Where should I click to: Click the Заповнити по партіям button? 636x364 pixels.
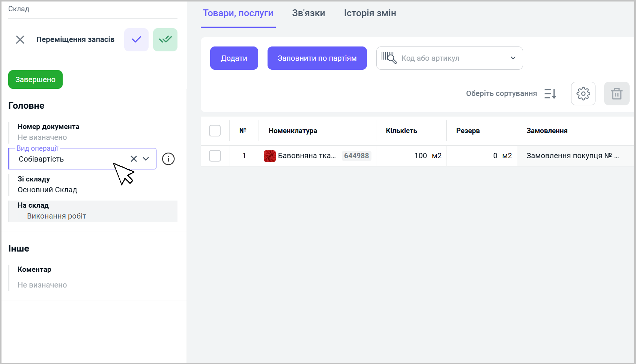pyautogui.click(x=317, y=58)
